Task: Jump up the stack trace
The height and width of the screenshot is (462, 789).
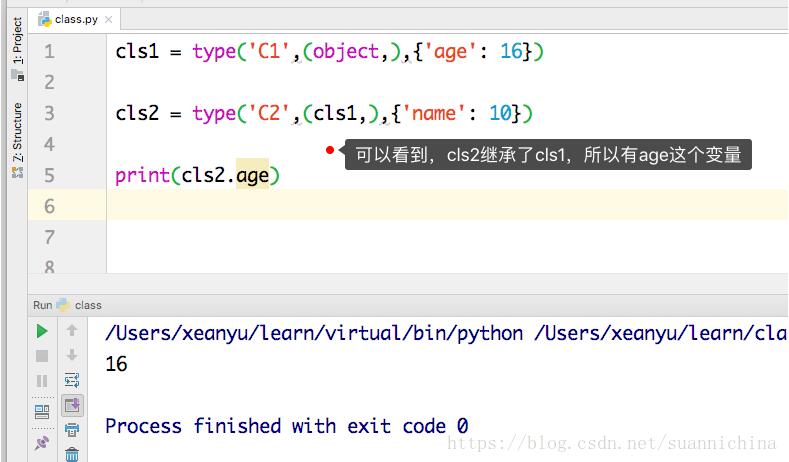Action: point(72,330)
